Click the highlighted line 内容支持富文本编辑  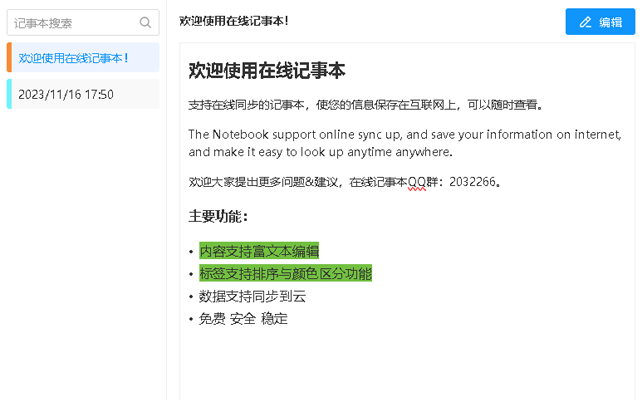(x=258, y=251)
